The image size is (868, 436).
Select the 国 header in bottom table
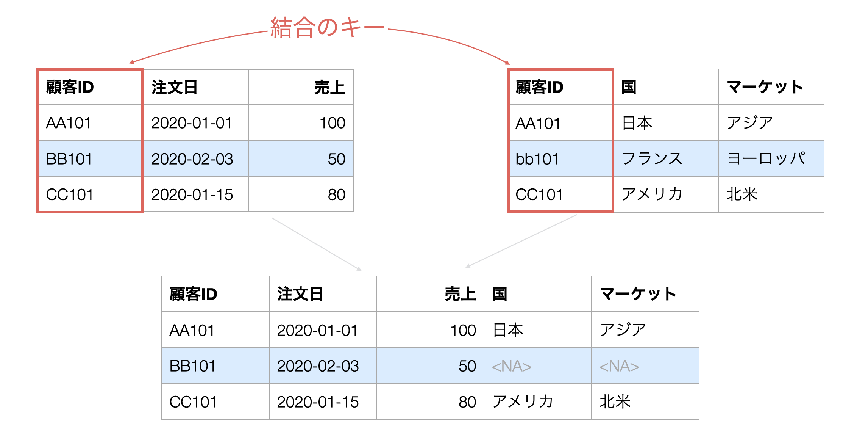click(x=538, y=294)
